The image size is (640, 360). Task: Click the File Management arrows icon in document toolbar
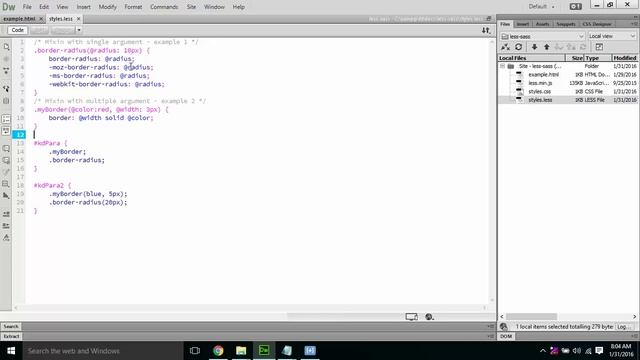(x=486, y=30)
